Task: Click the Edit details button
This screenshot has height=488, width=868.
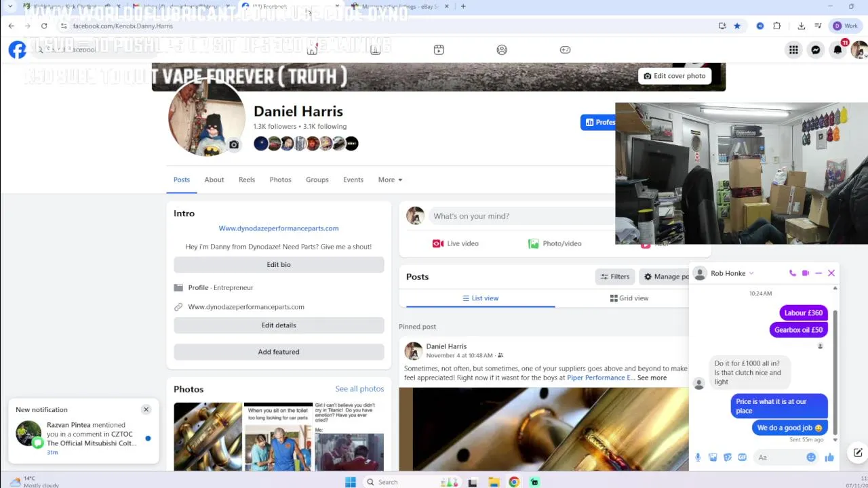Action: (279, 325)
